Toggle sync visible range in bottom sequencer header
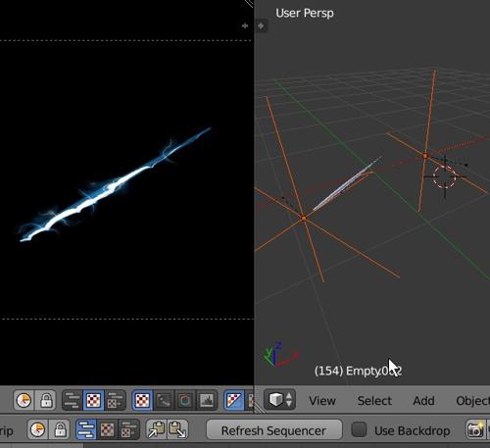This screenshot has height=448, width=490. pos(37,429)
